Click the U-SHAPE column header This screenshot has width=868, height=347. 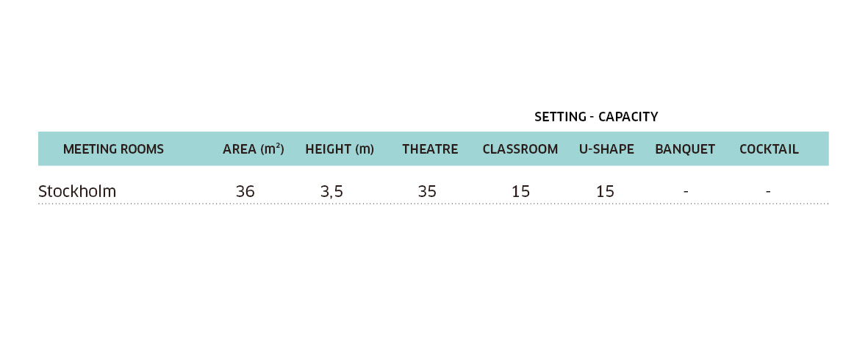point(606,149)
